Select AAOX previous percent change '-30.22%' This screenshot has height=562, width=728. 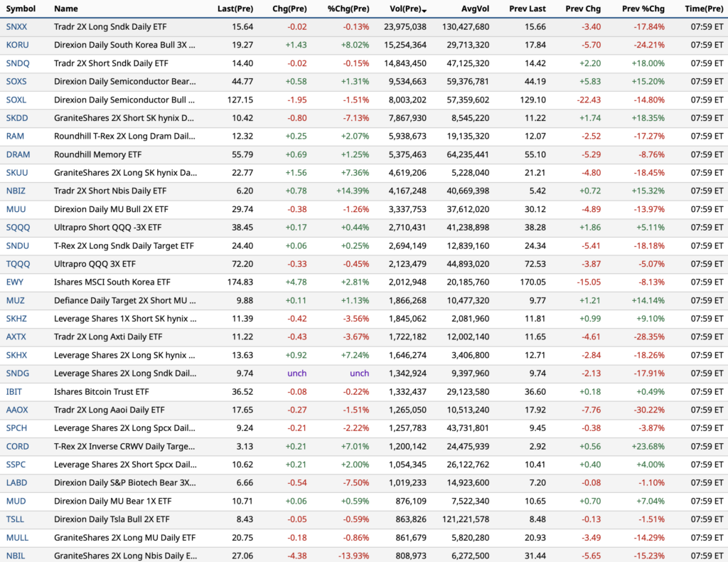point(649,410)
